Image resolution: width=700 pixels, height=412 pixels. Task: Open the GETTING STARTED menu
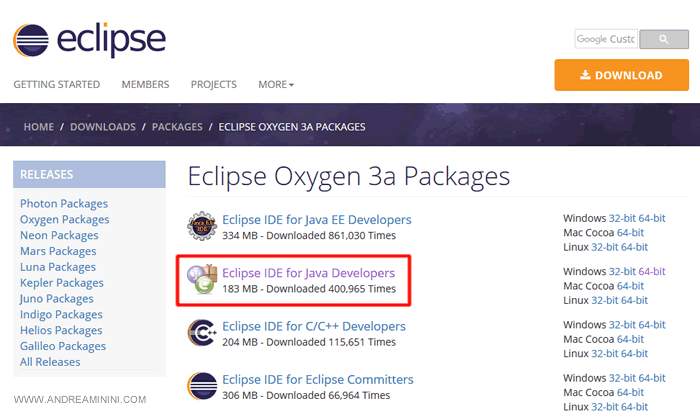57,85
